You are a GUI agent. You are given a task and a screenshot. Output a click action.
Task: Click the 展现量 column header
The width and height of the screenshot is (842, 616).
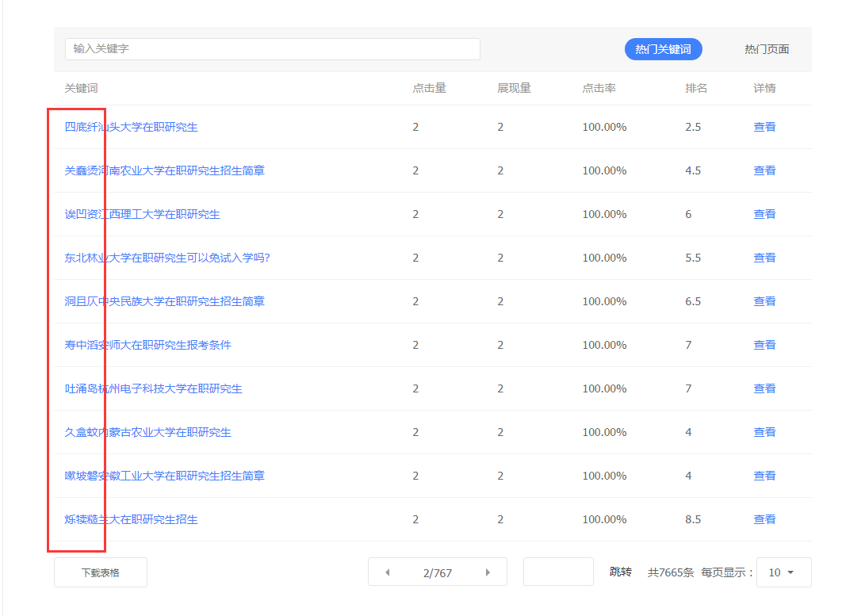[514, 88]
